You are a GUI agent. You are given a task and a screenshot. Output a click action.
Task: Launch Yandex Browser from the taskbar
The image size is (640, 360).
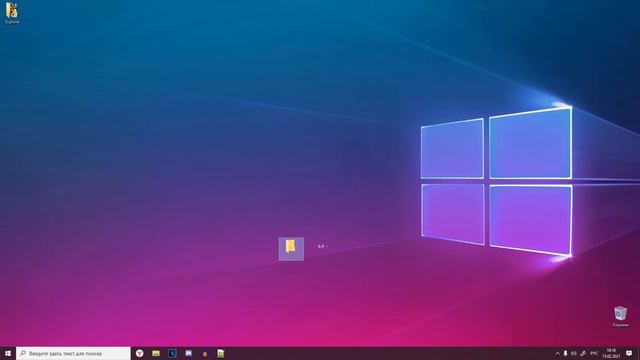click(140, 353)
